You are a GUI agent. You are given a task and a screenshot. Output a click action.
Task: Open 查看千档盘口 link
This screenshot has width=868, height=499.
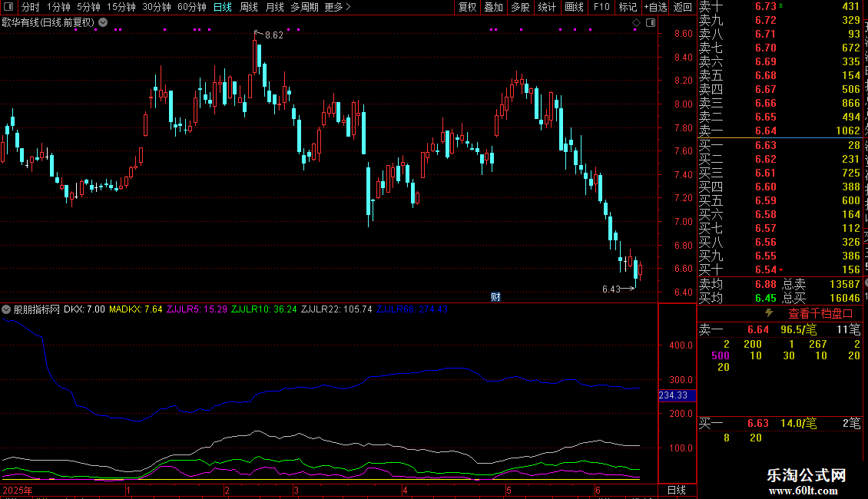tap(820, 314)
